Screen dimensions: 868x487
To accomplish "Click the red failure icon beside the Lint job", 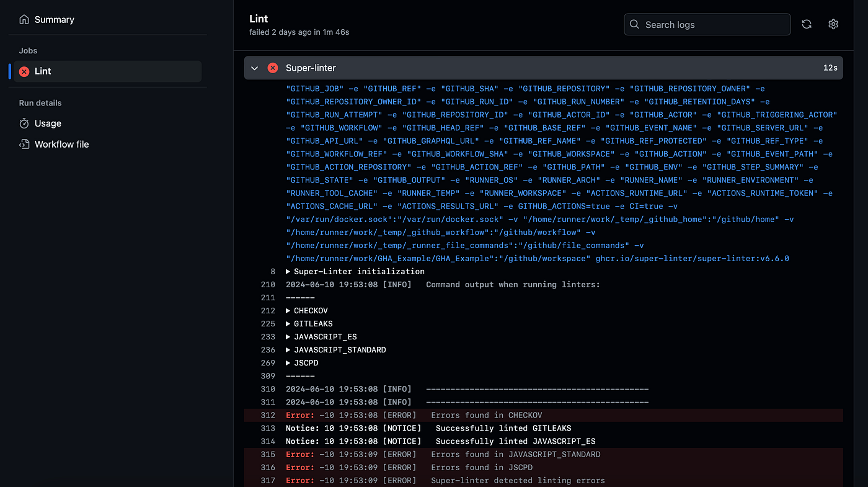I will coord(24,71).
